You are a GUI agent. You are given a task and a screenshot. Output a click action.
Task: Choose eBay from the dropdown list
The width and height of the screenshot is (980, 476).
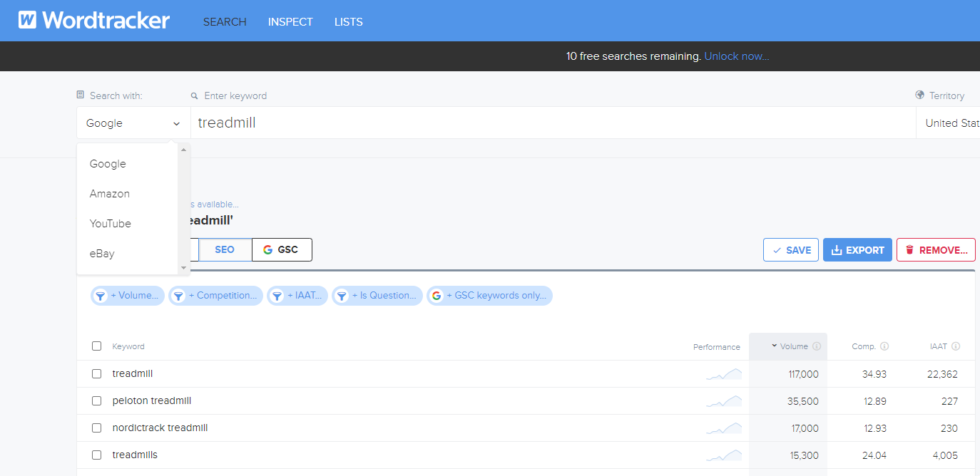pos(102,254)
